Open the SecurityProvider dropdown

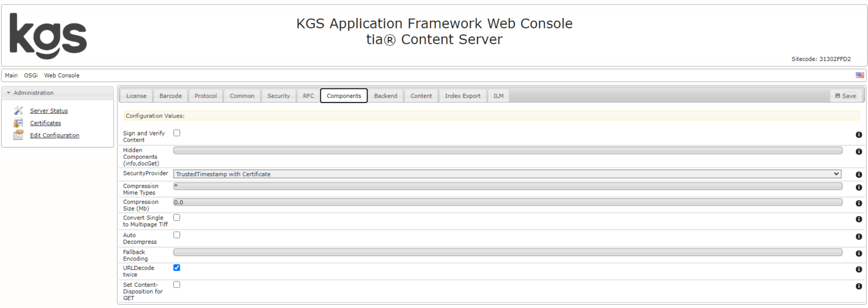pos(507,174)
